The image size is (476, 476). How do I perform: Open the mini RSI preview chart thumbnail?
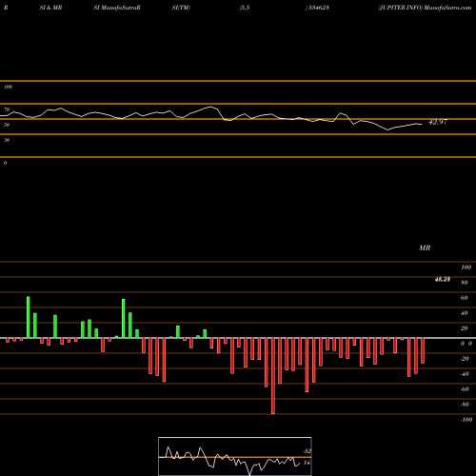[235, 456]
